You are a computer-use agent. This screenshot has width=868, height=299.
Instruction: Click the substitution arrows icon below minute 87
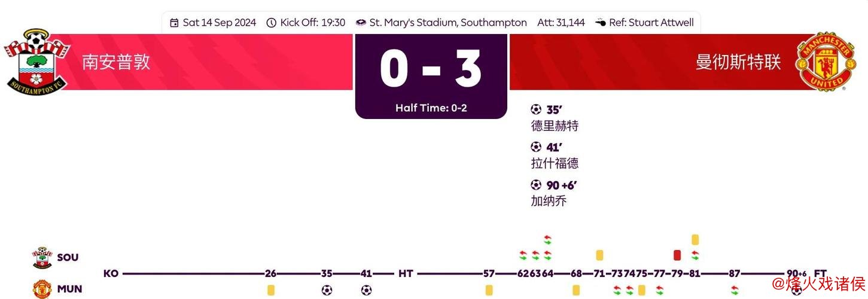click(735, 290)
